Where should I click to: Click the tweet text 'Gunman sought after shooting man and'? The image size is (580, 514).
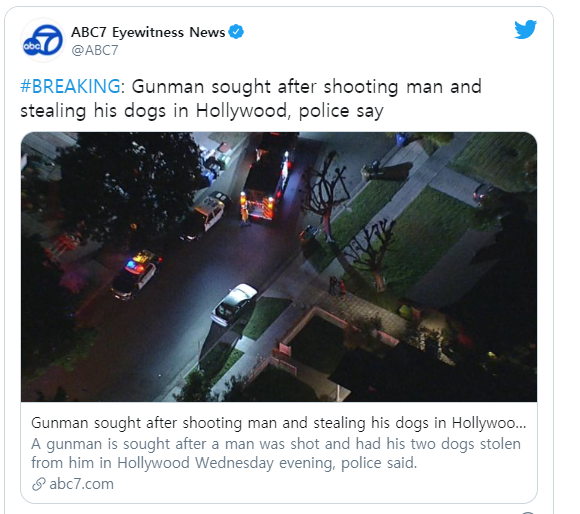[x=307, y=87]
